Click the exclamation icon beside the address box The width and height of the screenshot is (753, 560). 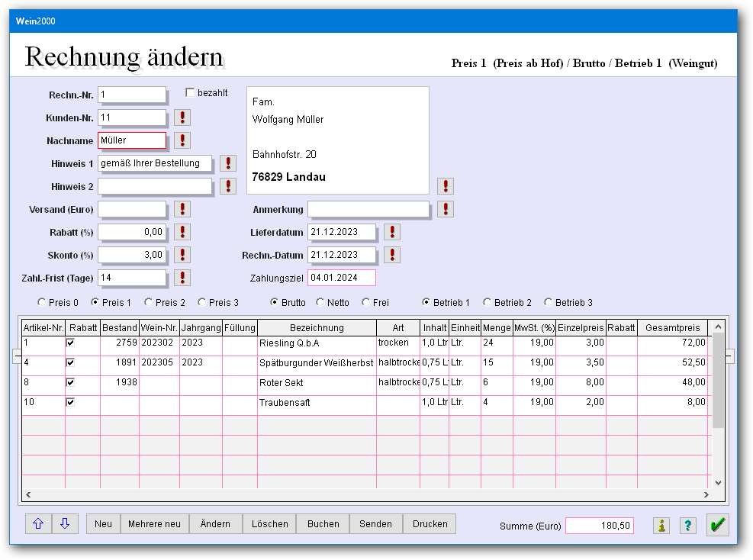point(446,186)
